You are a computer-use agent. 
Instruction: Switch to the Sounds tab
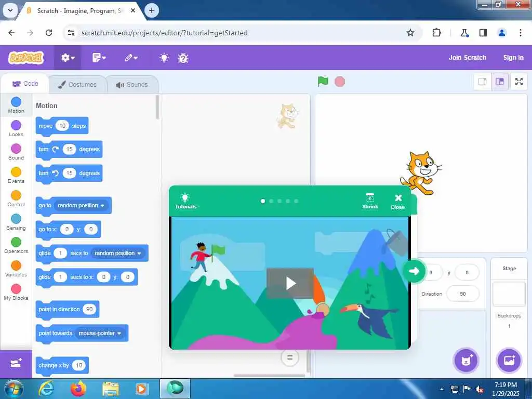tap(132, 85)
